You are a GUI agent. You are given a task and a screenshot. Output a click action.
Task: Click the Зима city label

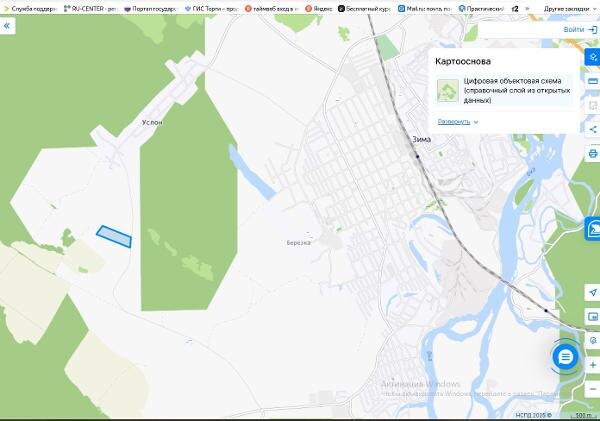tap(421, 139)
